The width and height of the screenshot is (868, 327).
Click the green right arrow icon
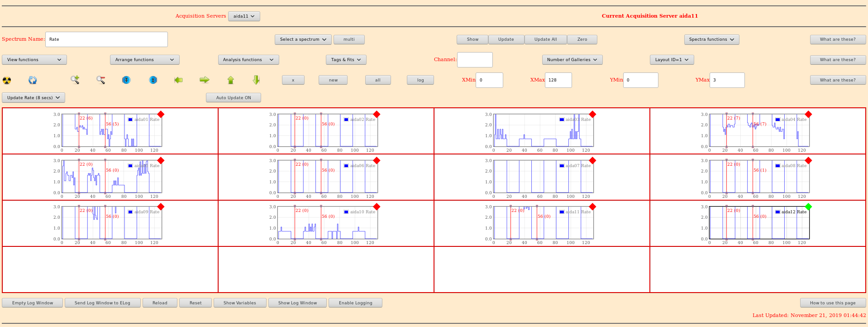coord(205,80)
